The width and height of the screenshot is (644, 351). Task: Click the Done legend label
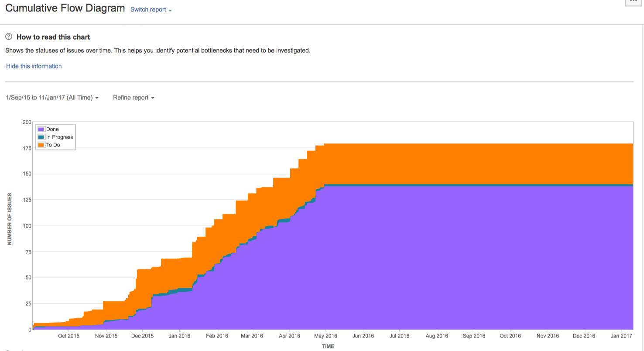coord(52,129)
